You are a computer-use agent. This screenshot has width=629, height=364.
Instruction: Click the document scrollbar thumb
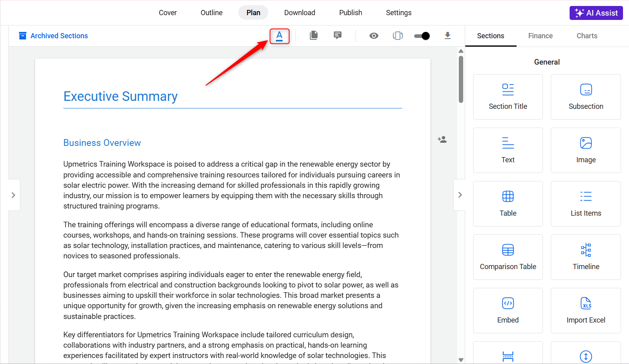pos(461,79)
